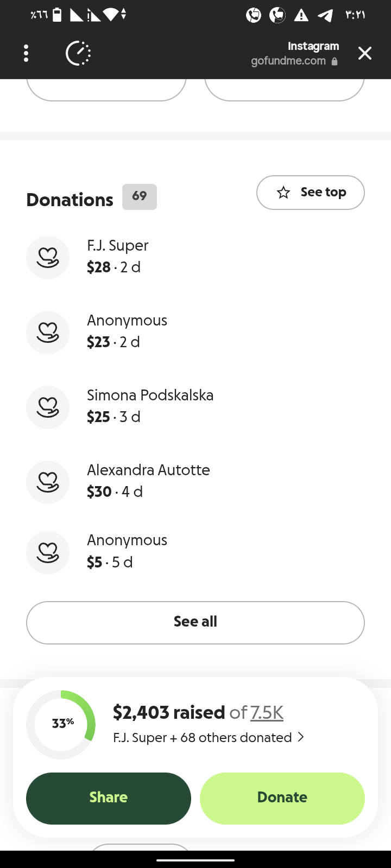Tap the Donate button
Screen dimensions: 391x868
coord(282,798)
